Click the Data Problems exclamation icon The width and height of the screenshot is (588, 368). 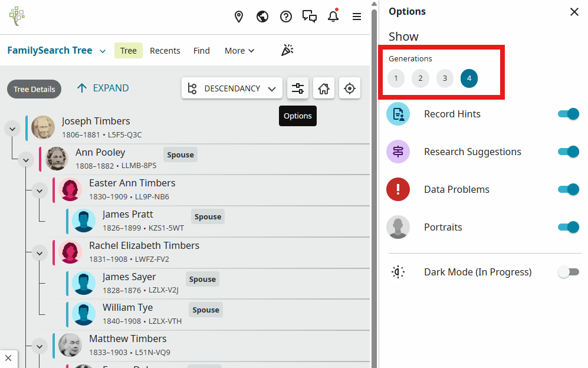click(x=398, y=189)
